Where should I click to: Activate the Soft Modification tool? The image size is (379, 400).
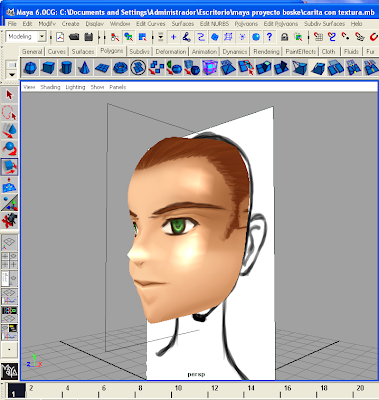pyautogui.click(x=9, y=185)
